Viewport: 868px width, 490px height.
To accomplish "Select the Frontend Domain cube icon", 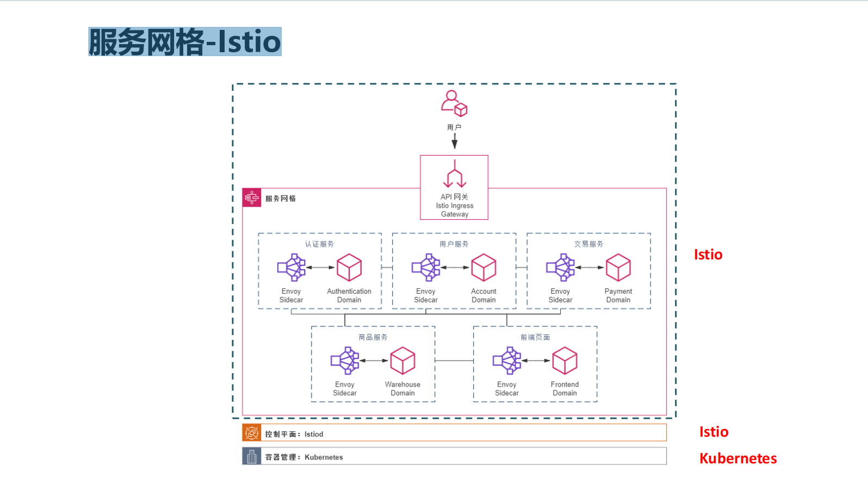I will pos(565,361).
